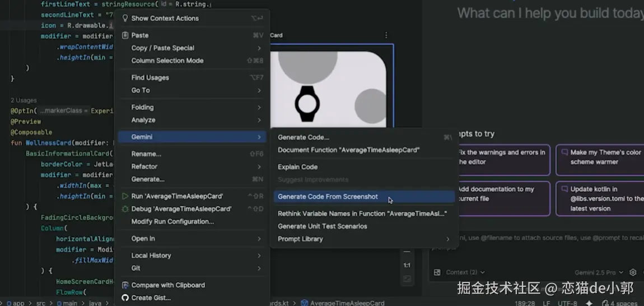Image resolution: width=644 pixels, height=306 pixels.
Task: Click 'Fix the warnings and errors' prompt card
Action: click(x=503, y=160)
